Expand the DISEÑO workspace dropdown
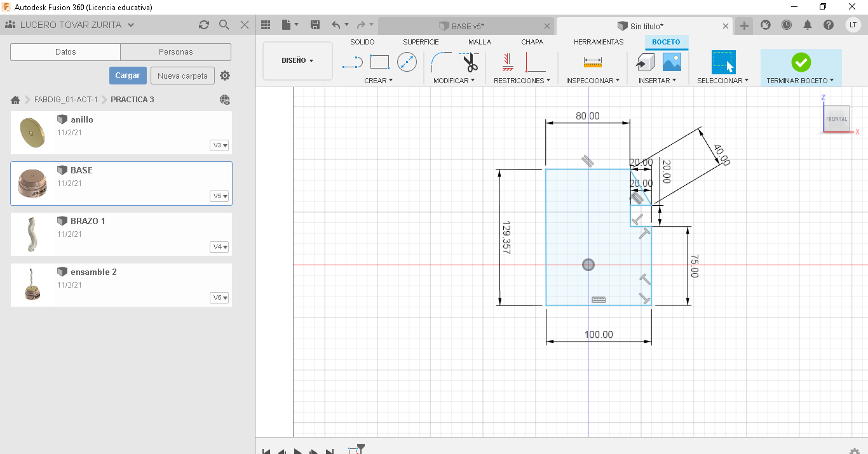Screen dimensions: 868x454 tap(297, 61)
